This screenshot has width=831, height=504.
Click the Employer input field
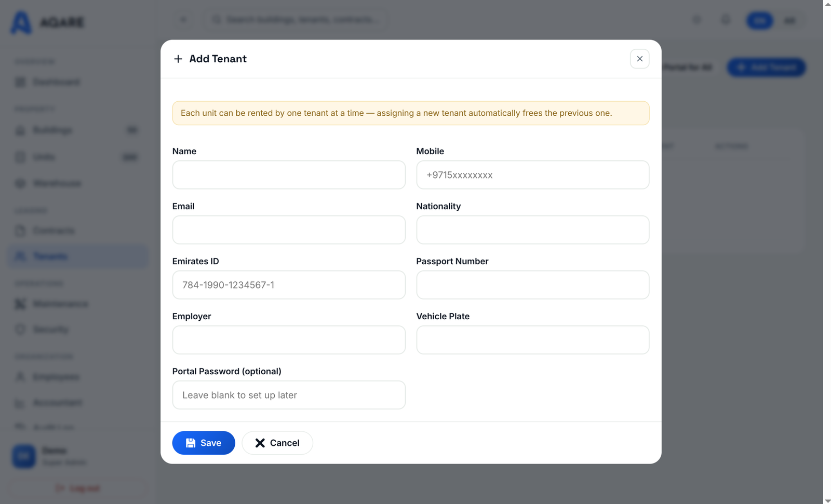click(289, 340)
